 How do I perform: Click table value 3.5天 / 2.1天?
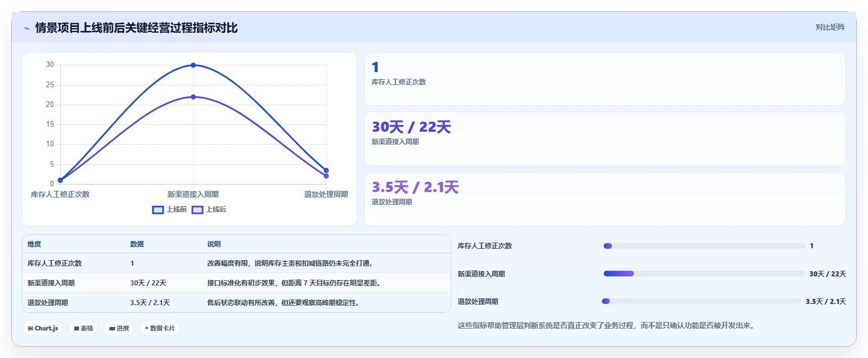tap(150, 302)
